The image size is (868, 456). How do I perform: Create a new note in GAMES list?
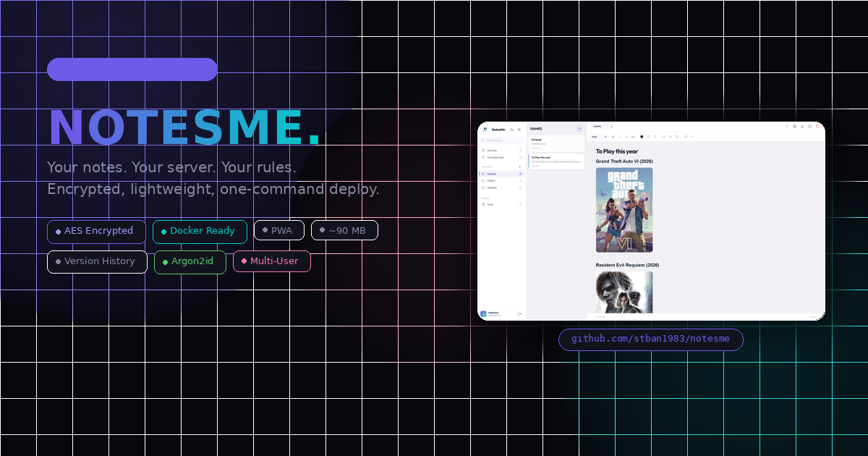coord(579,128)
